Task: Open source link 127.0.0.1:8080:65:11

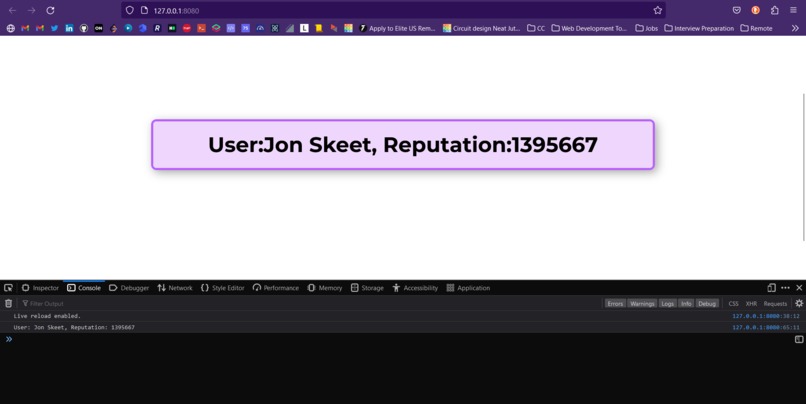Action: tap(766, 327)
